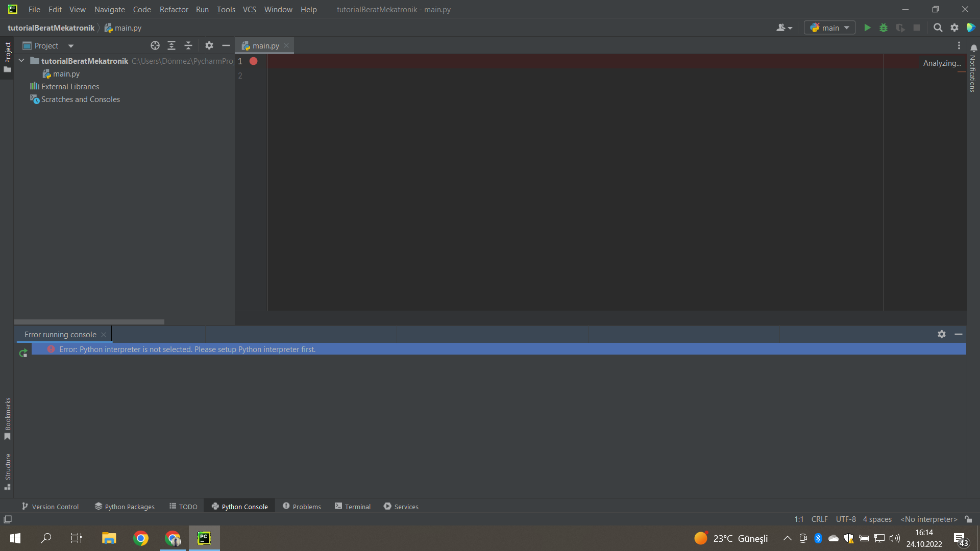Open Python console settings gear icon
This screenshot has height=551, width=980.
pos(942,334)
